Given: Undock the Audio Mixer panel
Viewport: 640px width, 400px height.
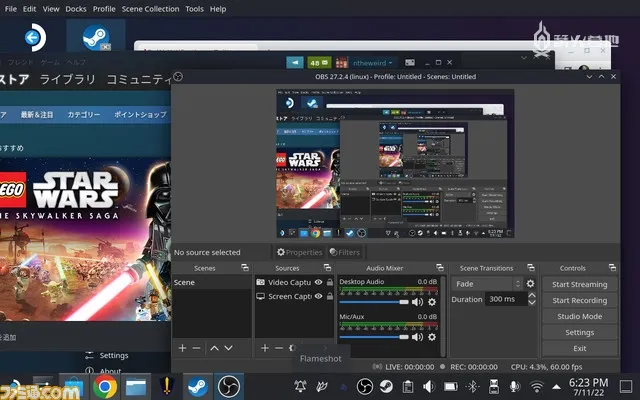Looking at the screenshot, I should pos(440,268).
